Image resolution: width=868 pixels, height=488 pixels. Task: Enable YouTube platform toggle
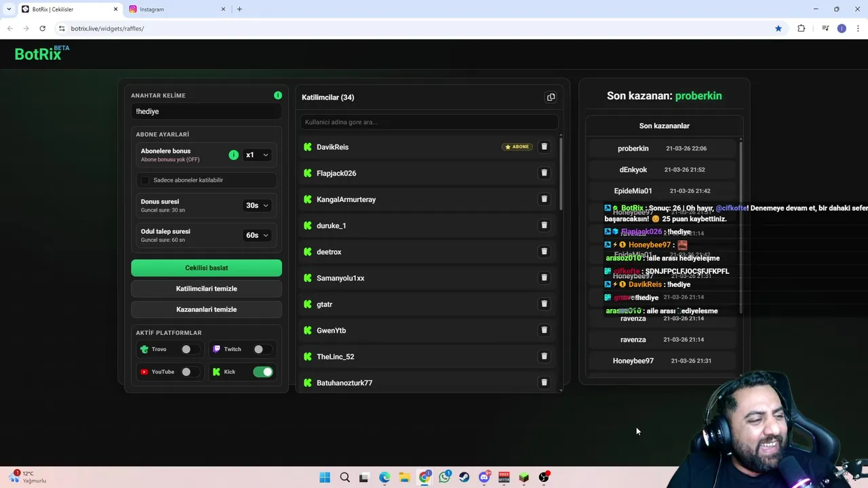[x=190, y=371]
